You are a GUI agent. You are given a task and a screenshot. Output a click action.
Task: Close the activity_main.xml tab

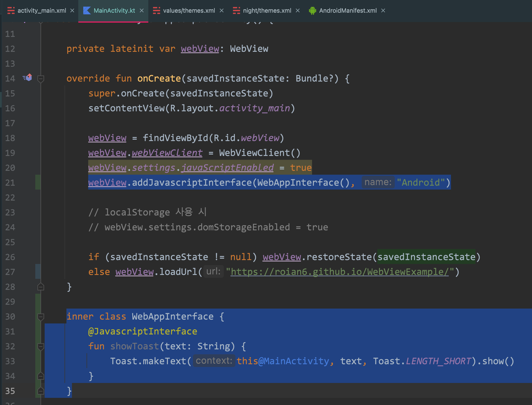(72, 10)
